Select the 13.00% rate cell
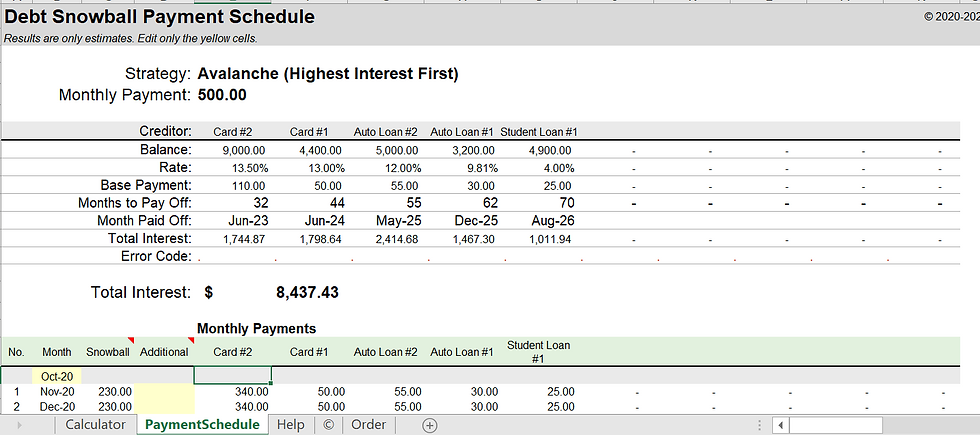980x435 pixels. pyautogui.click(x=327, y=168)
